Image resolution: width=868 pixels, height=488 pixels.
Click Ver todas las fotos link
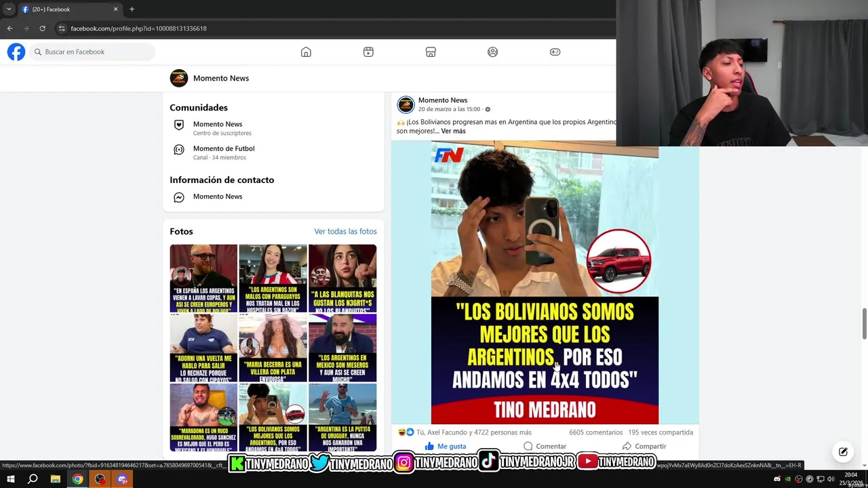point(345,231)
